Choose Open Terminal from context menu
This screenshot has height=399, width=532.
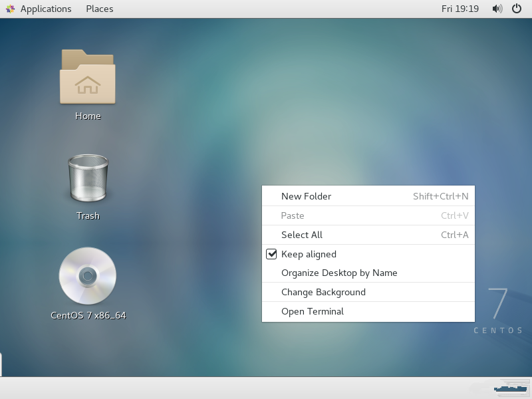[368, 311]
